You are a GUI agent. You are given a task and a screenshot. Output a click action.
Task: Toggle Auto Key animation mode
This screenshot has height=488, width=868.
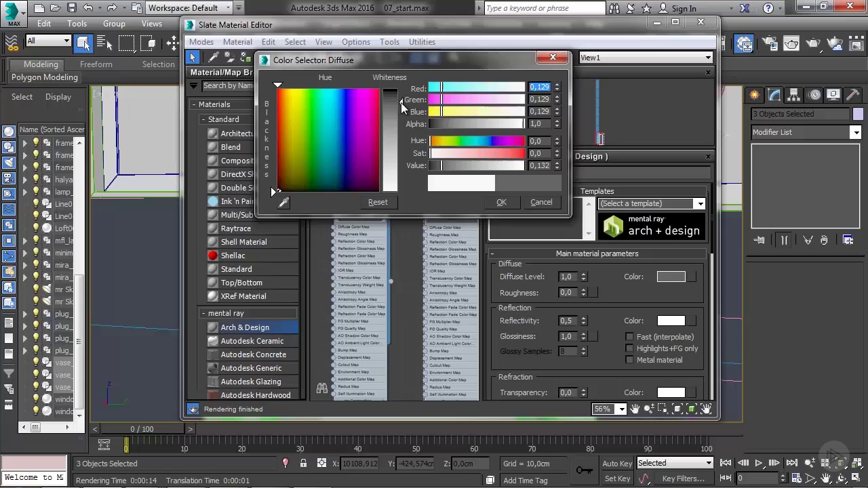coord(617,464)
